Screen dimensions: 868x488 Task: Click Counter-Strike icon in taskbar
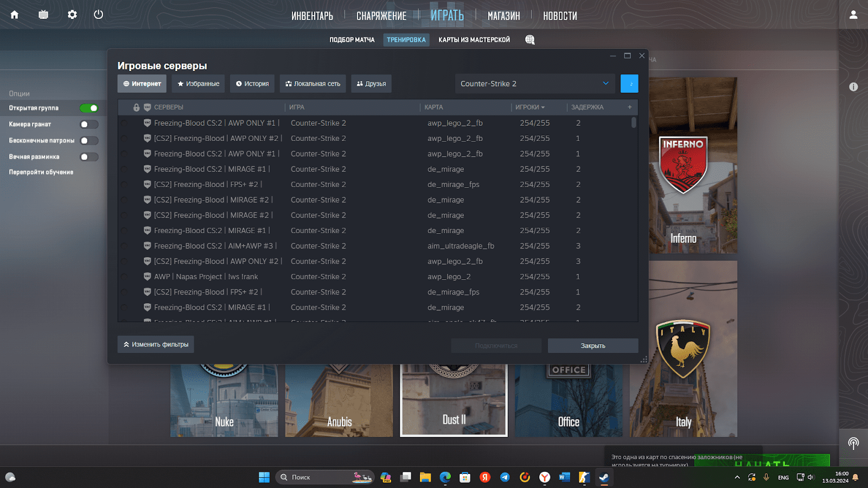(x=584, y=477)
